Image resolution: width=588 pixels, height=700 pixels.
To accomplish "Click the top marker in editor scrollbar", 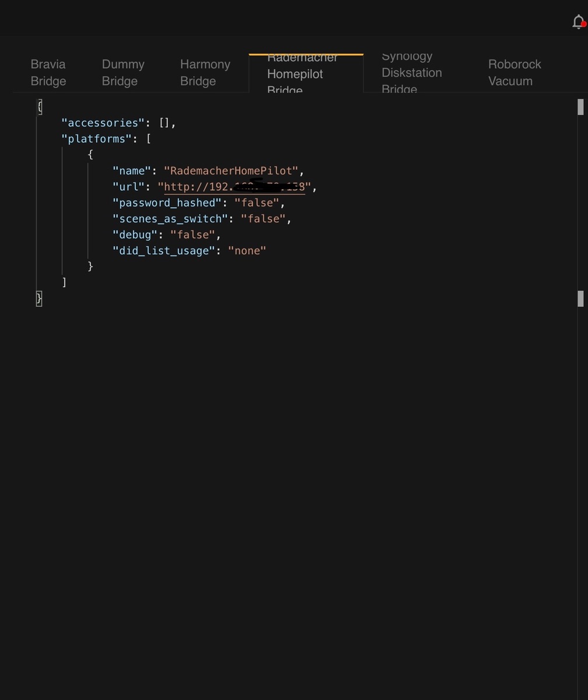I will tap(580, 107).
